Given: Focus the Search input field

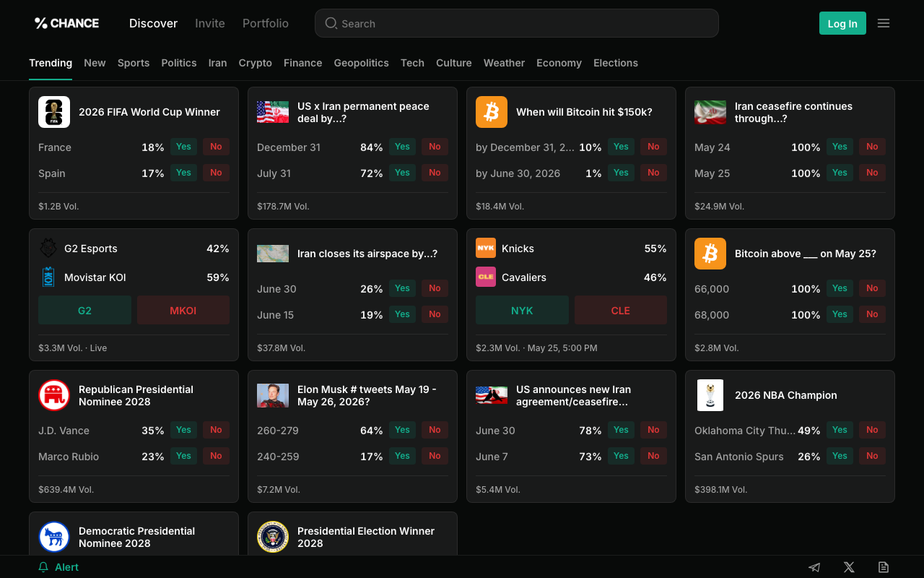Looking at the screenshot, I should click(x=517, y=23).
